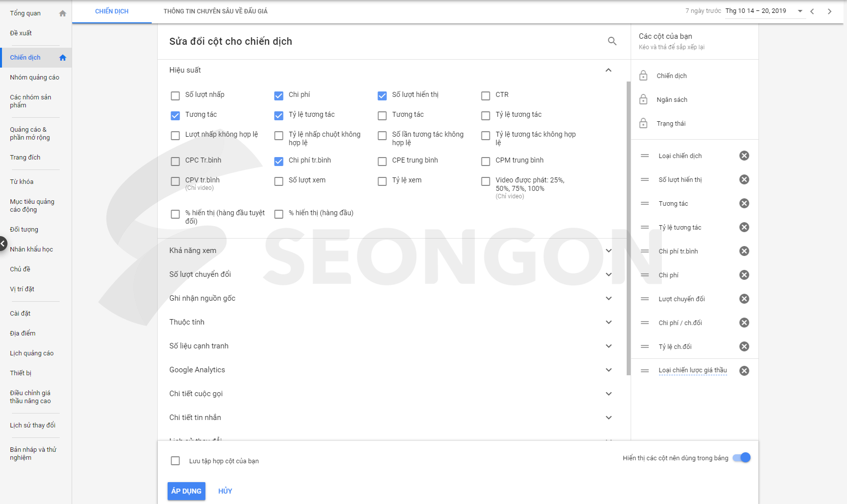Check the CPM trung bình checkbox
847x504 pixels.
click(485, 162)
